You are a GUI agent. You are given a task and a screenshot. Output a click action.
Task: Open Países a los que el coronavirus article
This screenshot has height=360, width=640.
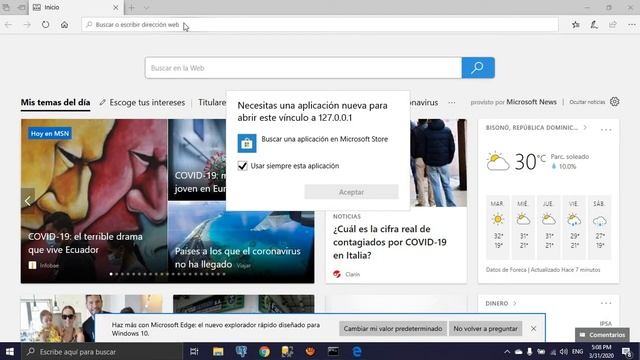click(238, 258)
